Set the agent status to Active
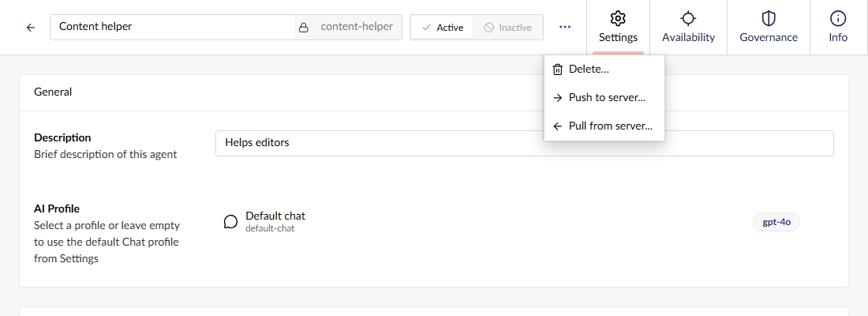The width and height of the screenshot is (868, 316). point(443,27)
